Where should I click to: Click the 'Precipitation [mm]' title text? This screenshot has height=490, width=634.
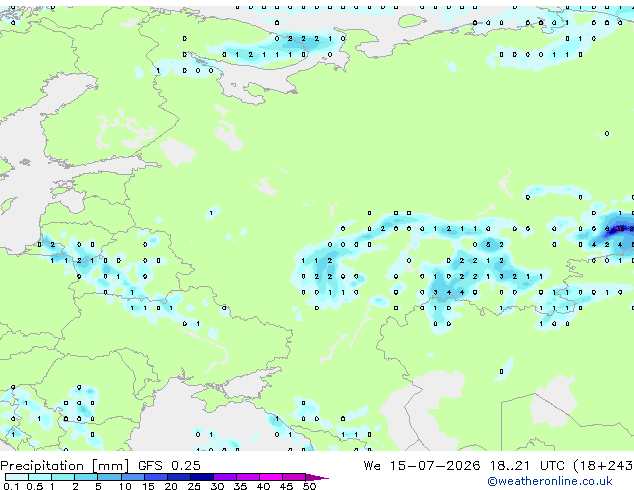coord(65,466)
